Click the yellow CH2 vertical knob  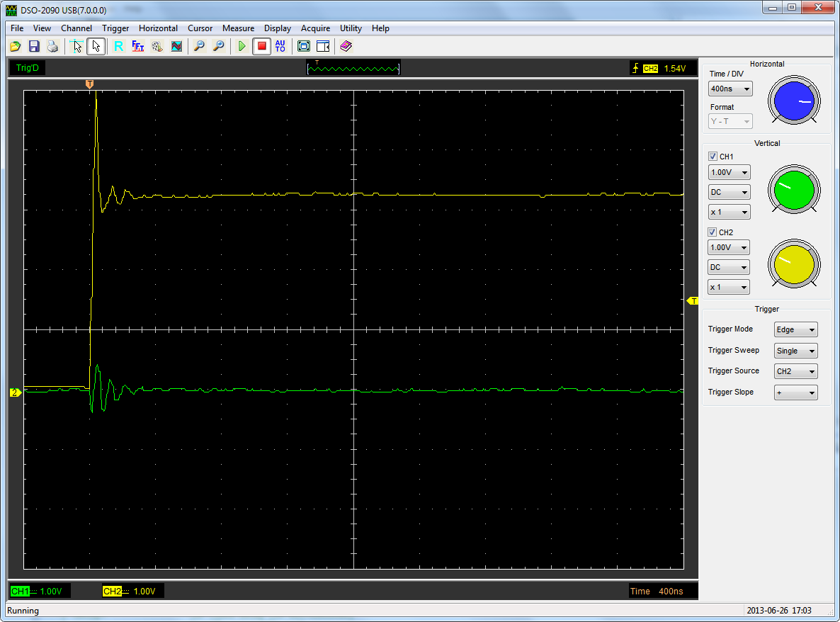tap(794, 265)
